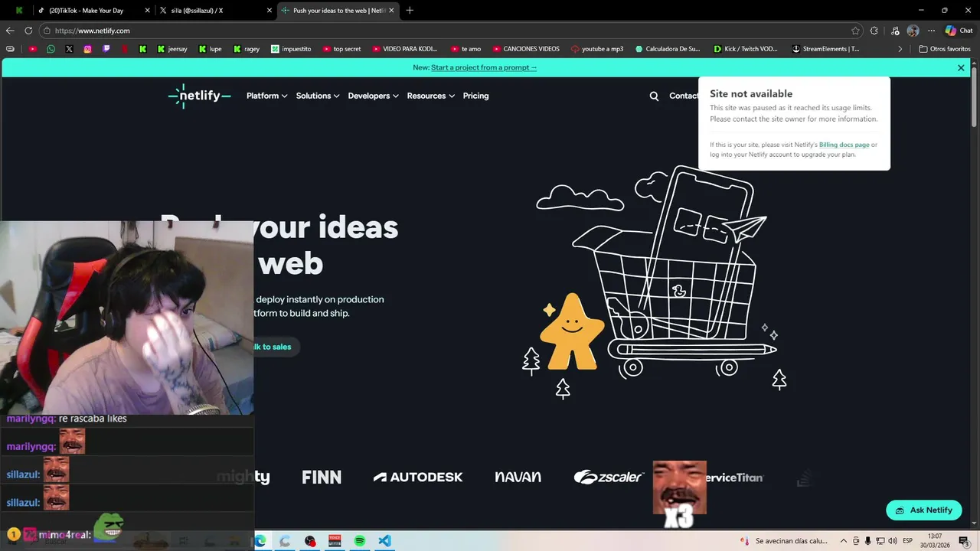
Task: Open the Twitch bookmark icon
Action: point(106,49)
